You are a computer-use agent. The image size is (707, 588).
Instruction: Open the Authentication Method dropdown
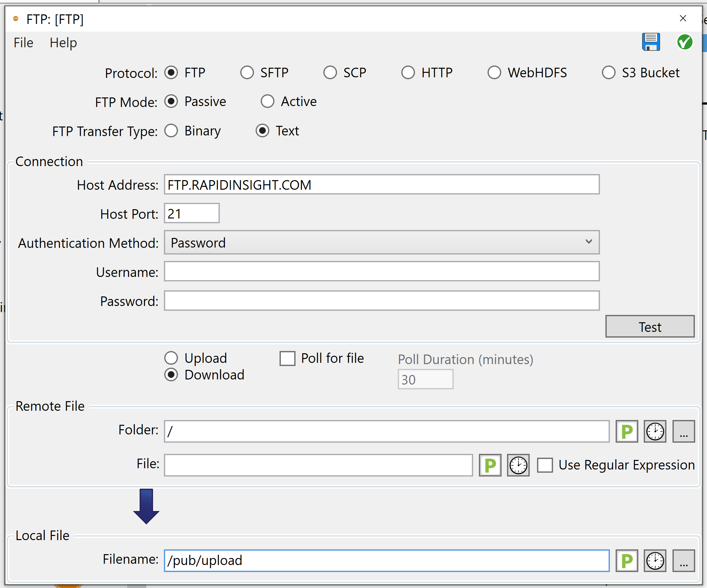pyautogui.click(x=588, y=242)
